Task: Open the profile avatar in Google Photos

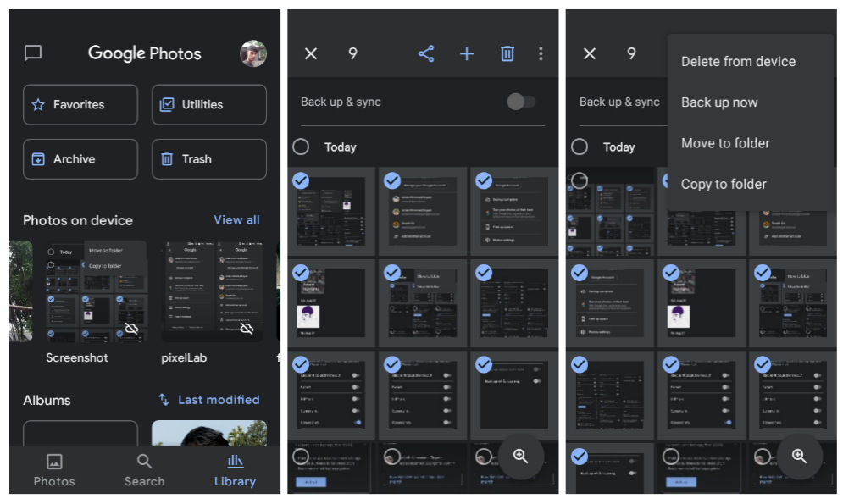Action: [x=253, y=53]
